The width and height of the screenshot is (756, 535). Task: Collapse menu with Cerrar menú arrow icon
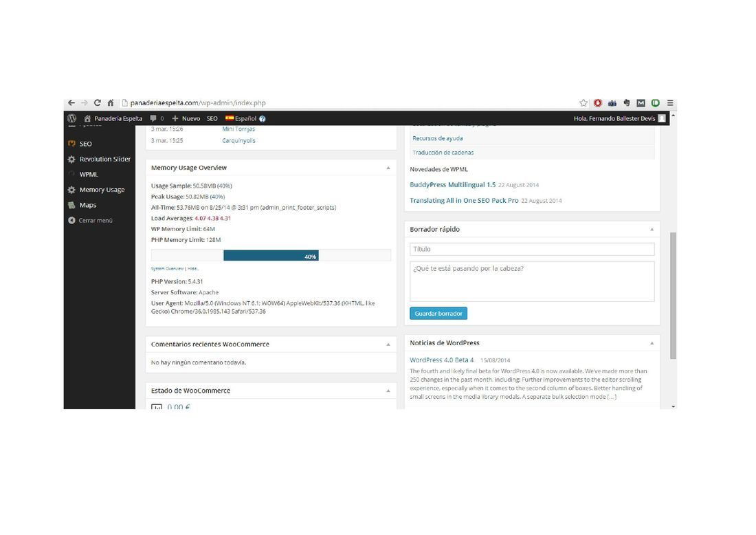71,221
